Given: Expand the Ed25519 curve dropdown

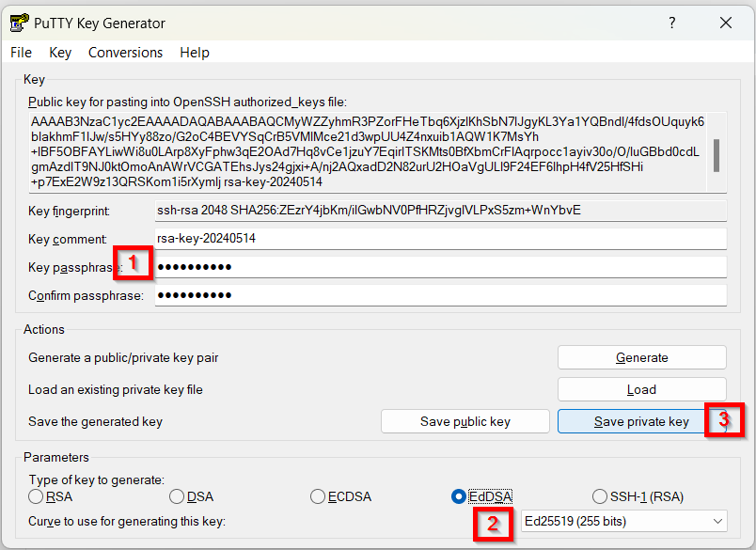Looking at the screenshot, I should (x=624, y=521).
